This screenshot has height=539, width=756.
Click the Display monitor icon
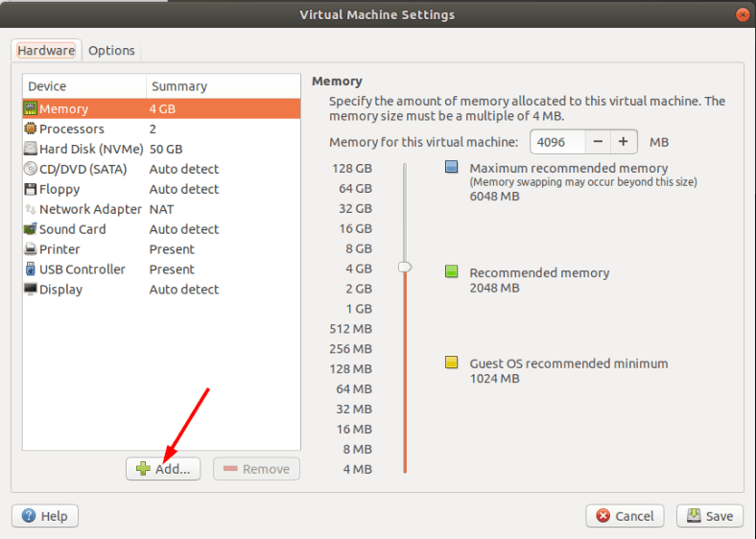click(31, 290)
